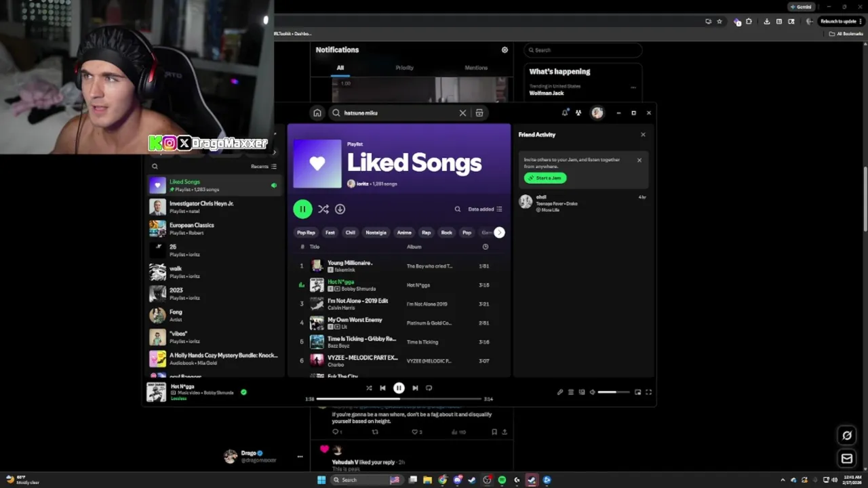Toggle shuffle in the bottom player bar
The width and height of the screenshot is (868, 488).
(369, 388)
